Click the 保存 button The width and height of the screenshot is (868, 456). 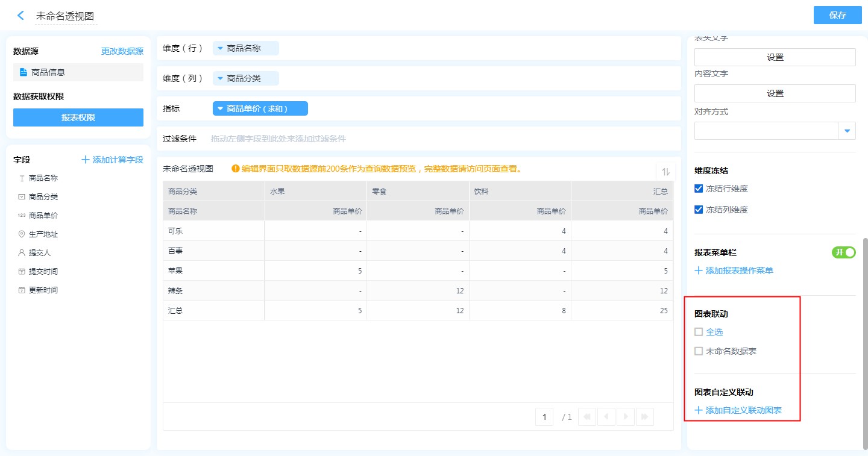[x=837, y=15]
